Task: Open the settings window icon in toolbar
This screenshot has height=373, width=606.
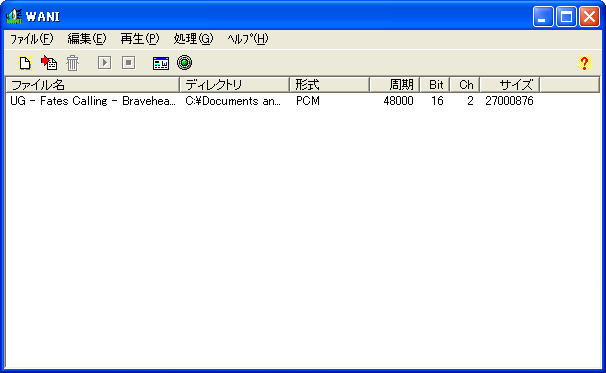Action: [161, 63]
